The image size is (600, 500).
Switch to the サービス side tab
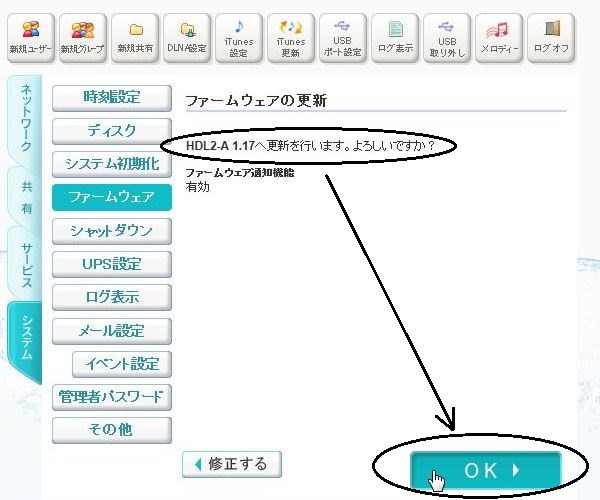(26, 265)
